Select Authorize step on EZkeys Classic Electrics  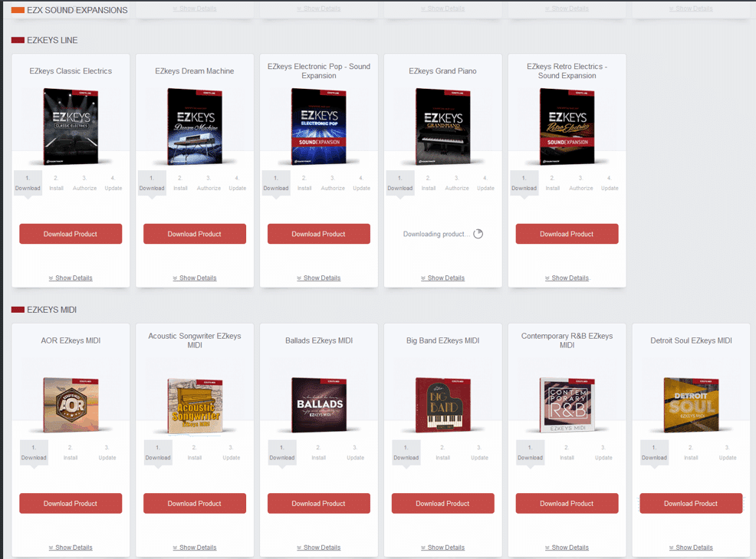tap(85, 183)
